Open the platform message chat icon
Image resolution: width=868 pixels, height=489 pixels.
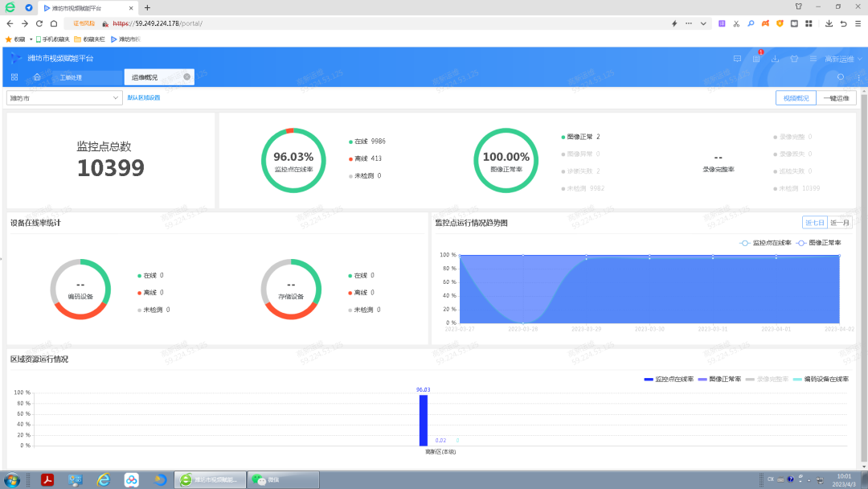[x=737, y=59]
